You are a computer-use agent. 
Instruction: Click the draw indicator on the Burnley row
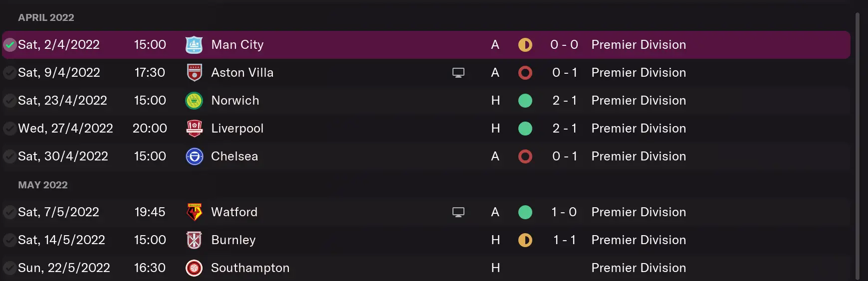(x=525, y=240)
